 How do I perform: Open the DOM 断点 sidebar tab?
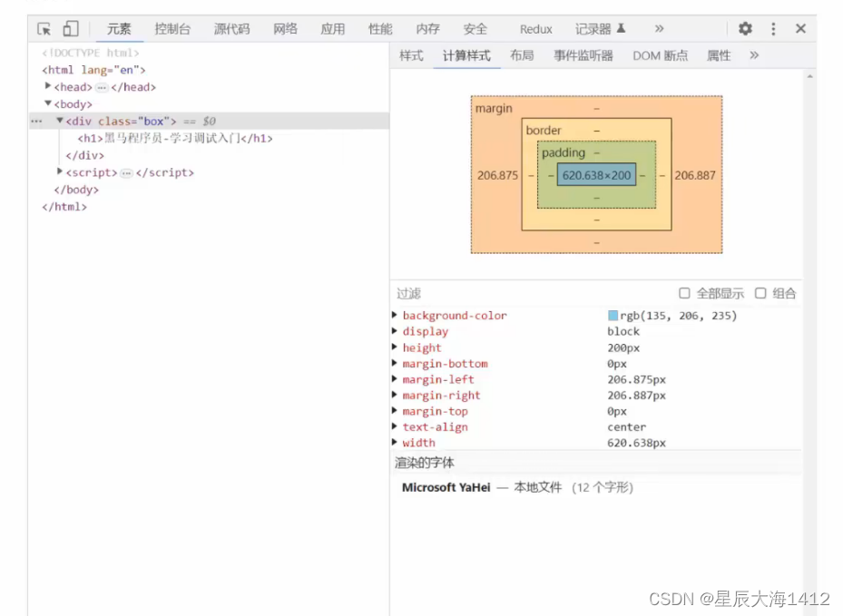(x=661, y=56)
